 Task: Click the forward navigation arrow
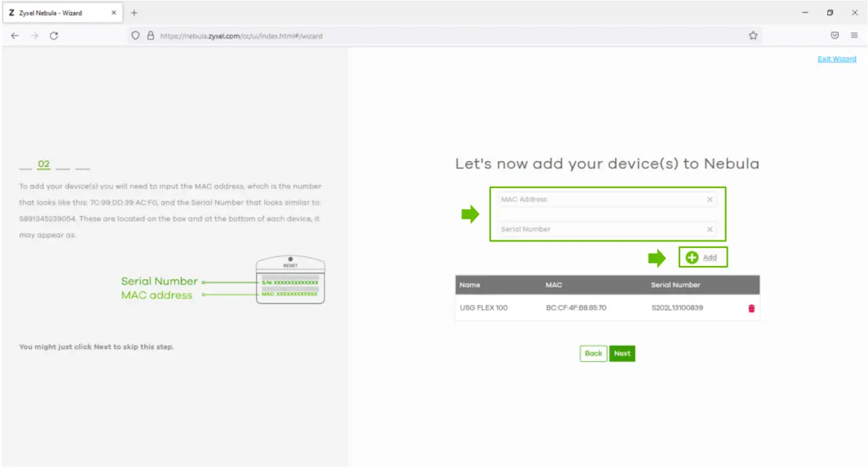point(34,36)
